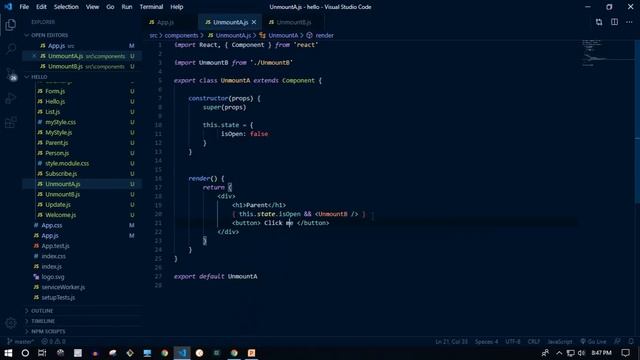Screen dimensions: 640x360
Task: Close UnmountA.js in Open Editors list
Action: click(34, 56)
